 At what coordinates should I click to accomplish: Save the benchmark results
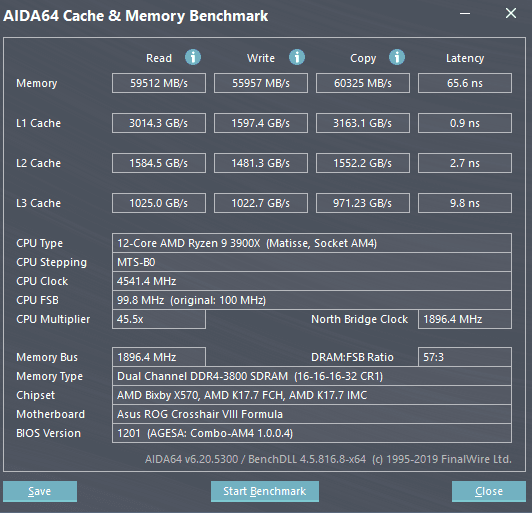pos(40,491)
